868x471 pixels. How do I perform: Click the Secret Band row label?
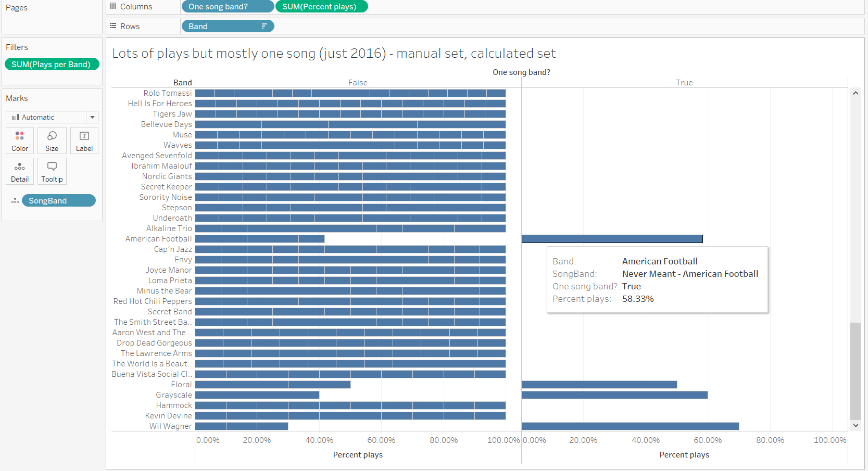click(x=170, y=312)
